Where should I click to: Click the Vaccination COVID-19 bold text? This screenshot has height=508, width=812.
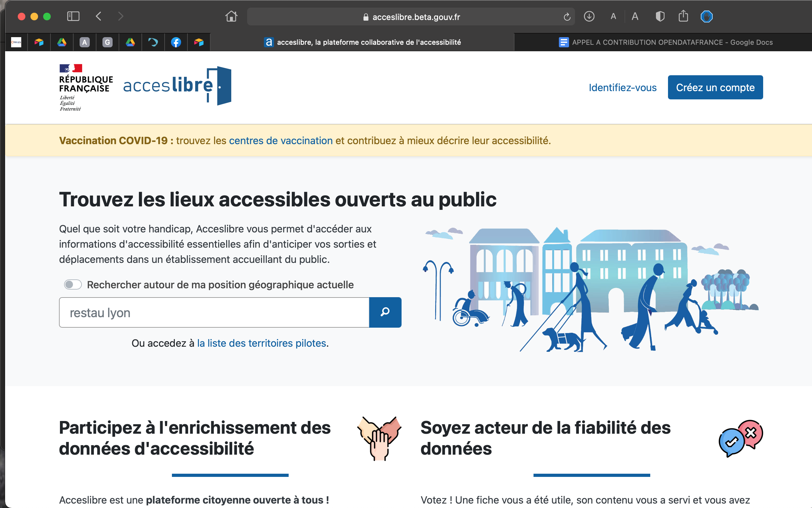click(116, 140)
